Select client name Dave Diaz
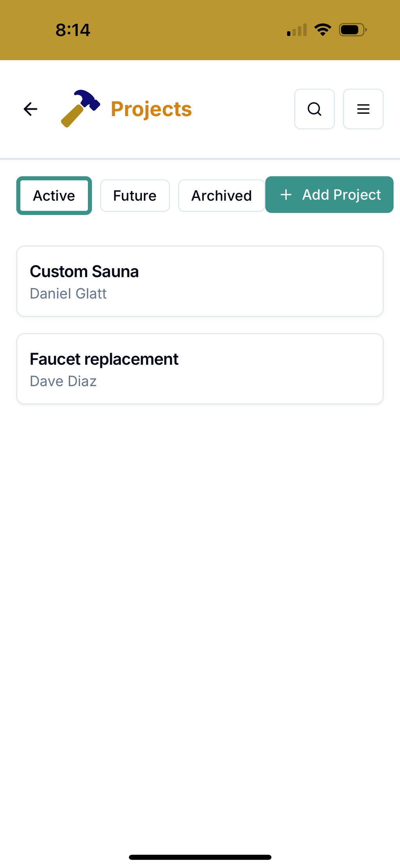 63,381
